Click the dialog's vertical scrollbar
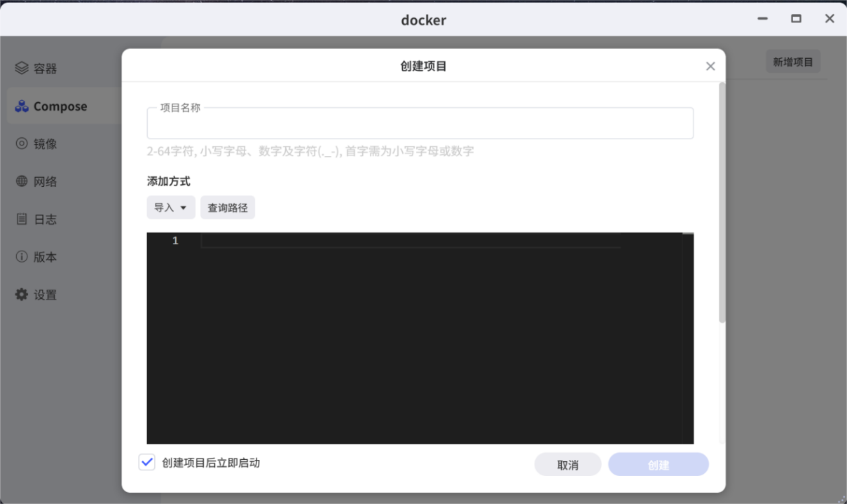 [722, 203]
